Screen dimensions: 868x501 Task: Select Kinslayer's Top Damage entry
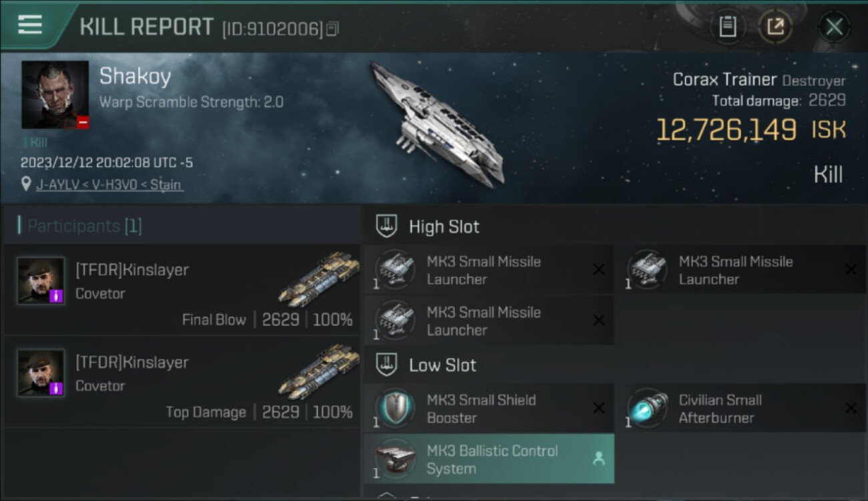point(182,381)
